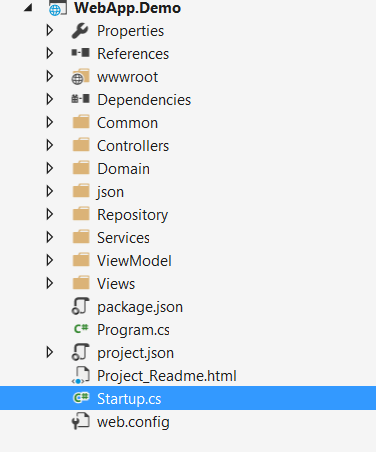Select the json folder label
This screenshot has height=452, width=376.
point(110,192)
